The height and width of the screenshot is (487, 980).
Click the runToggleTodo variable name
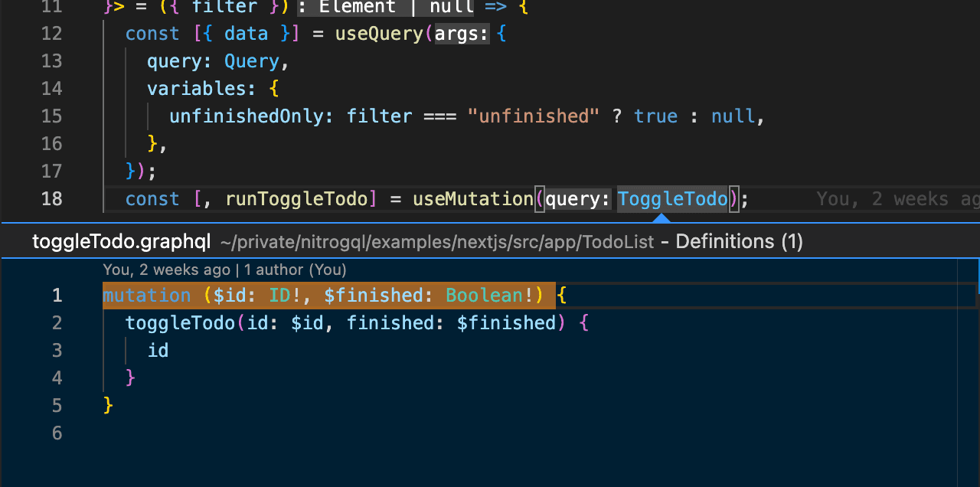(x=298, y=198)
